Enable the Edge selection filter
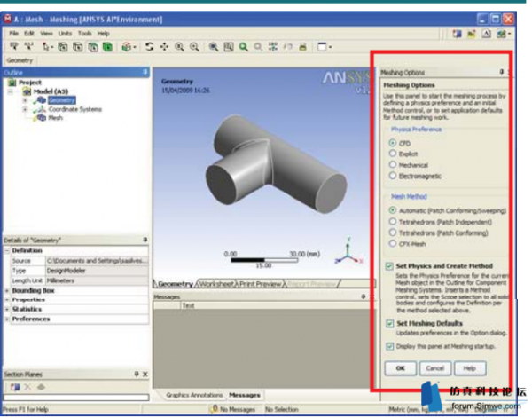Image resolution: width=532 pixels, height=418 pixels. (x=78, y=47)
